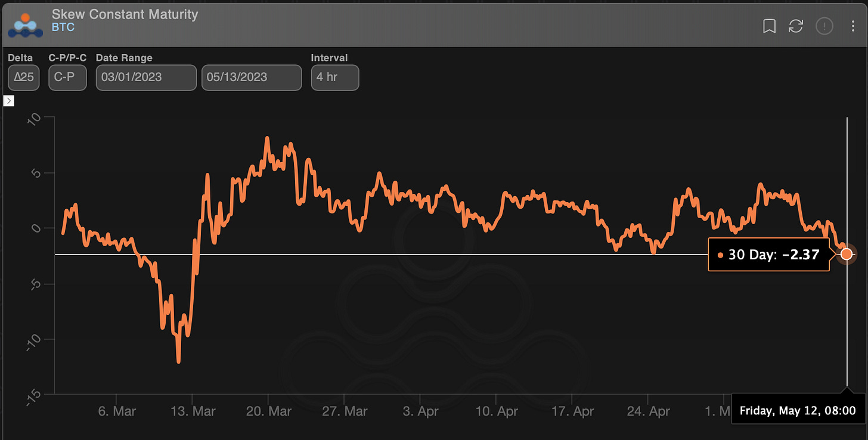868x440 pixels.
Task: Click the 27. Mar axis label
Action: [345, 411]
